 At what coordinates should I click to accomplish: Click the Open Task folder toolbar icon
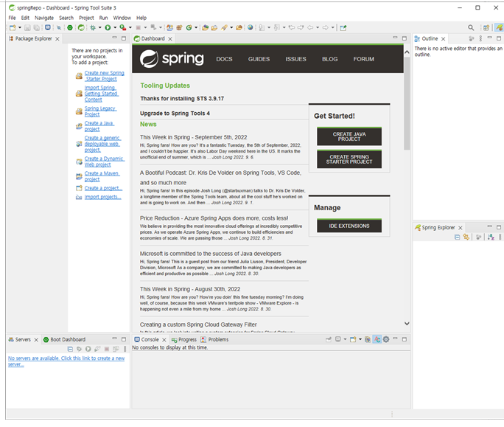coord(214,28)
